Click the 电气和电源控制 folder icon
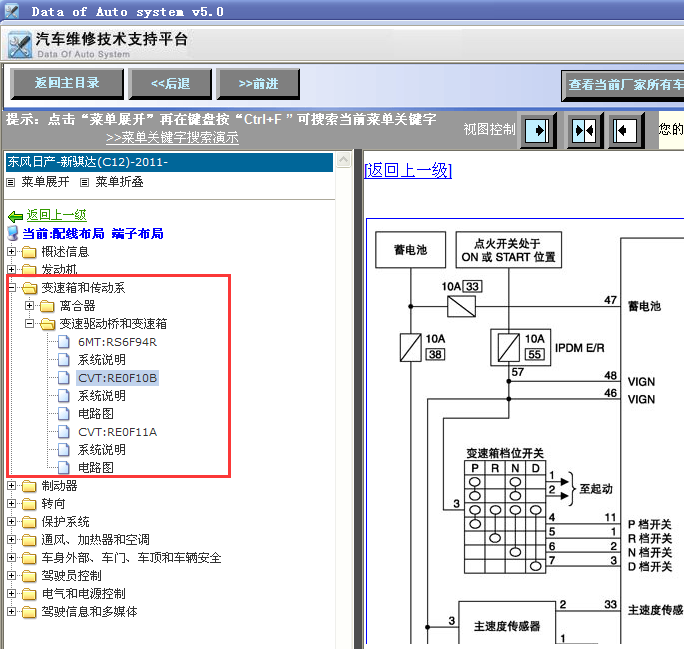 pyautogui.click(x=29, y=594)
